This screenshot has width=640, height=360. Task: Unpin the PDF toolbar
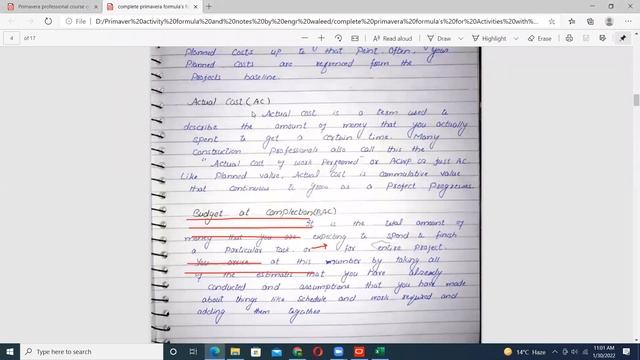point(622,38)
